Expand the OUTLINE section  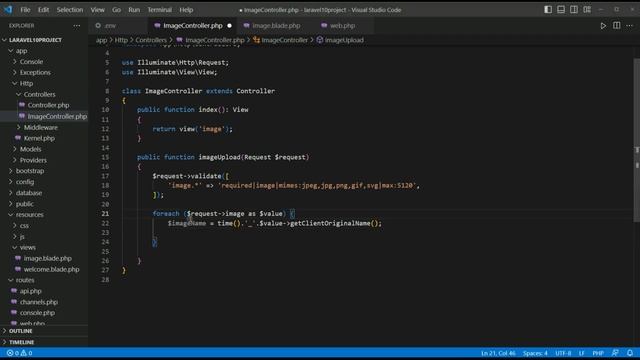(x=20, y=331)
